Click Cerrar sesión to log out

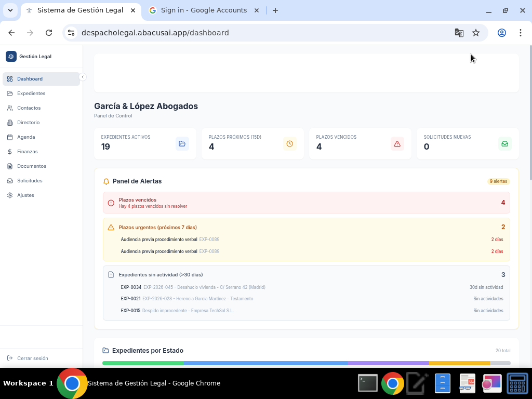point(32,358)
